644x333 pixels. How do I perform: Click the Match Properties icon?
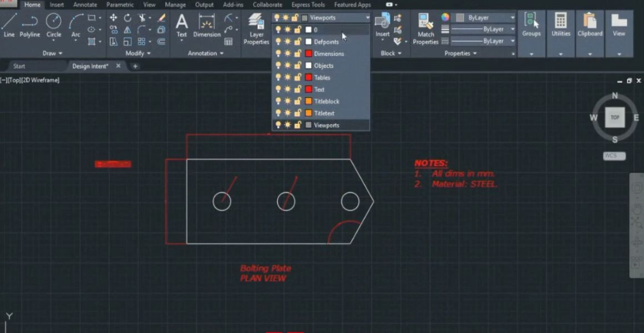pyautogui.click(x=425, y=29)
